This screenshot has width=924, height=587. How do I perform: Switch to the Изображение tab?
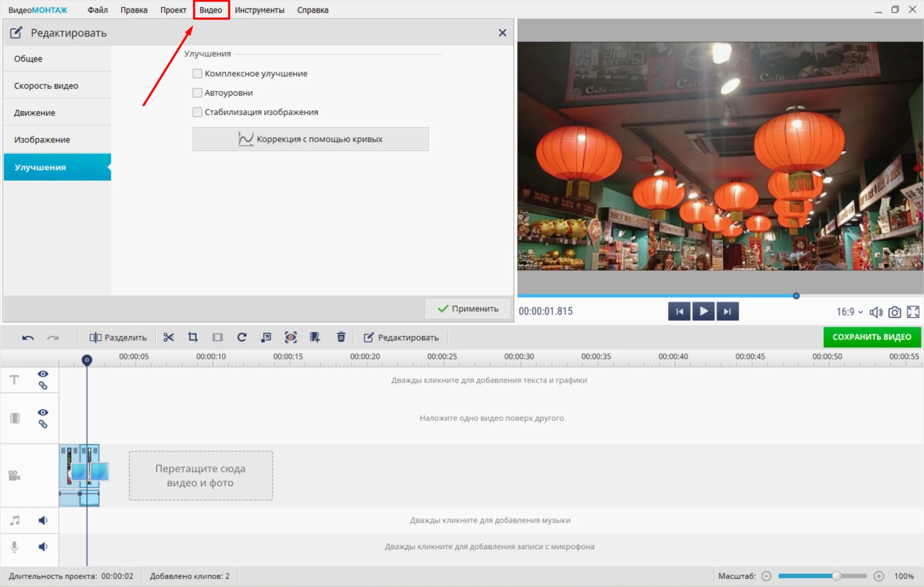coord(57,140)
